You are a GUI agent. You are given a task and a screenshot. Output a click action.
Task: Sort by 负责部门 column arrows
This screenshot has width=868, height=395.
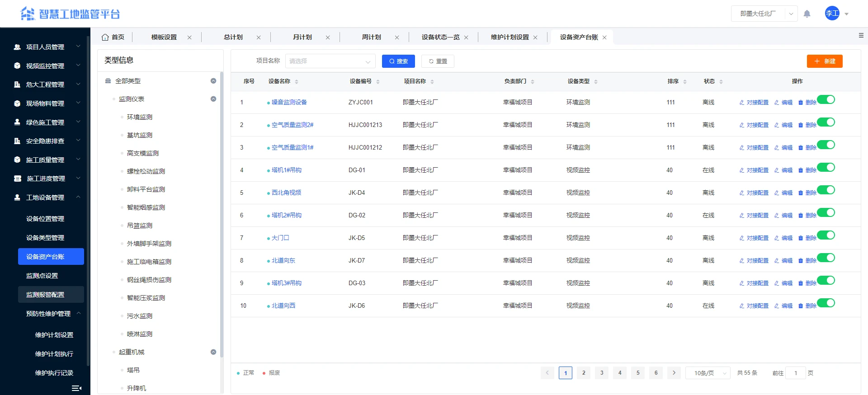(533, 82)
